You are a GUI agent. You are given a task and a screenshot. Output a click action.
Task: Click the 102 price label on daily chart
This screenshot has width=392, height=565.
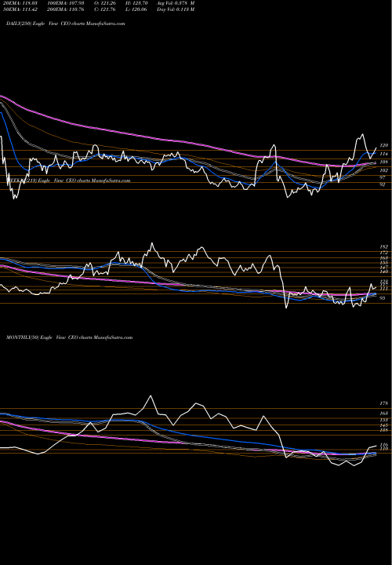click(x=384, y=170)
